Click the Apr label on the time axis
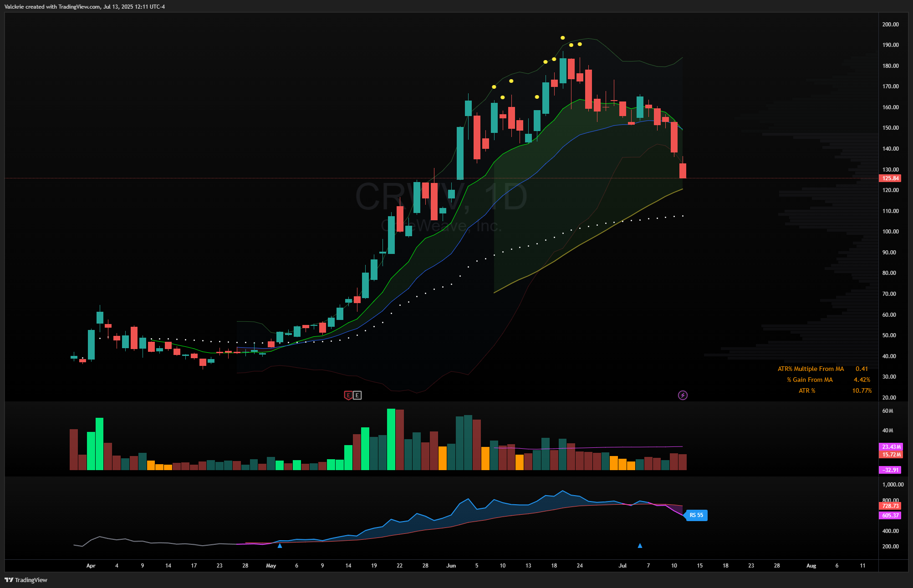This screenshot has width=913, height=588. pyautogui.click(x=91, y=566)
